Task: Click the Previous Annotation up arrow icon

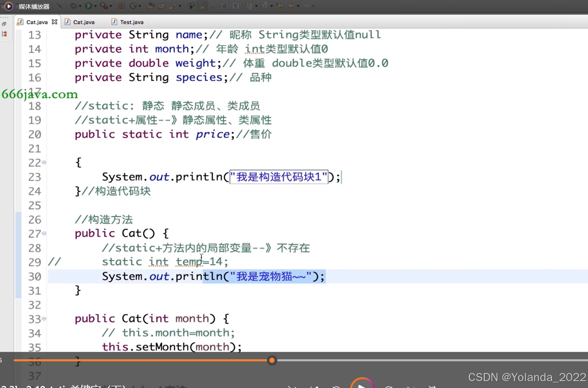Action: (x=264, y=6)
